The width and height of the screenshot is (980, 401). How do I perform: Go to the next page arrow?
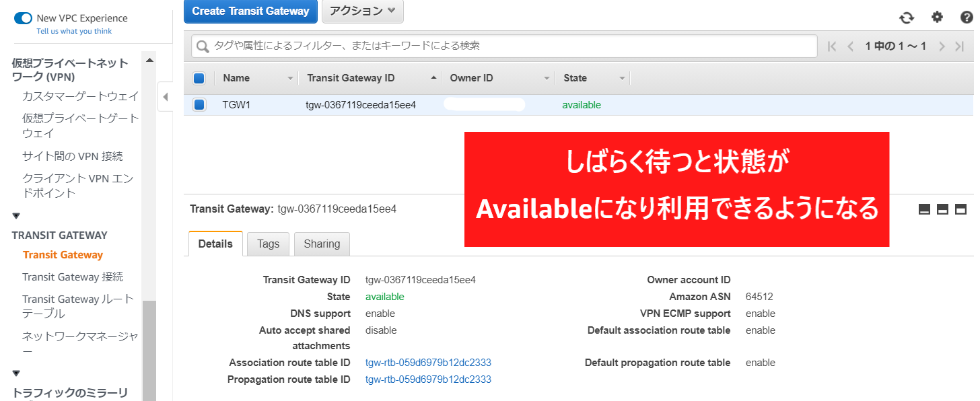(942, 46)
